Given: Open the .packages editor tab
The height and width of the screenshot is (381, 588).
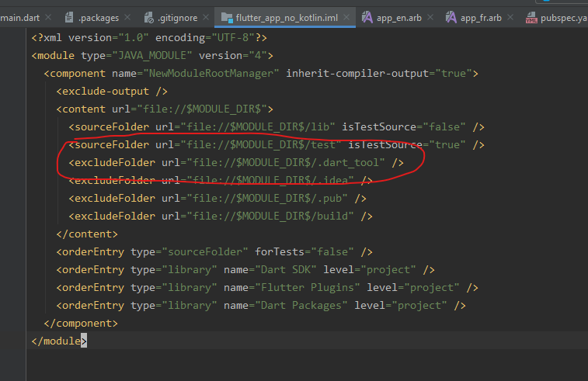Looking at the screenshot, I should (98, 18).
